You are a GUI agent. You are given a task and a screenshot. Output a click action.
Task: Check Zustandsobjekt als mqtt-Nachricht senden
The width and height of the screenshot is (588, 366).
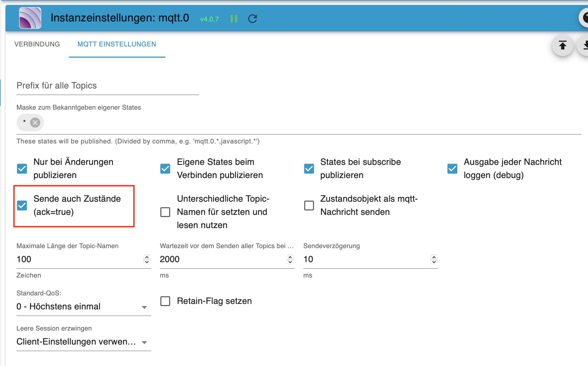tap(309, 206)
